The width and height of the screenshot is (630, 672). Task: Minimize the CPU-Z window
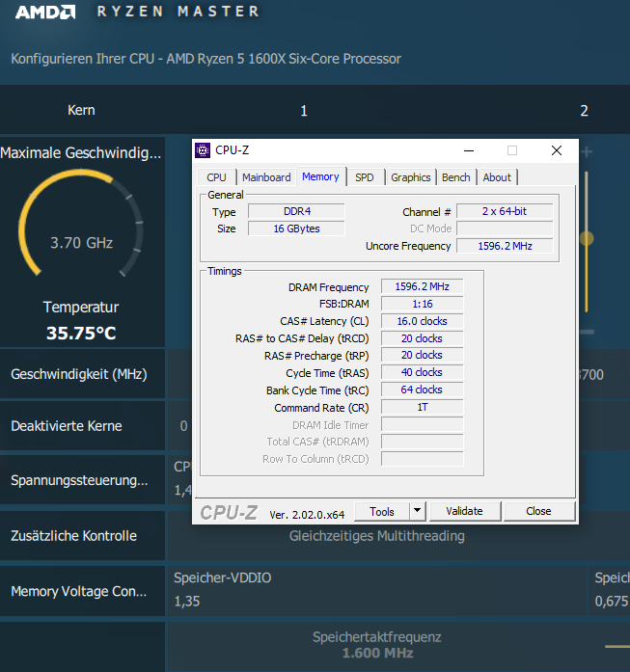point(469,150)
